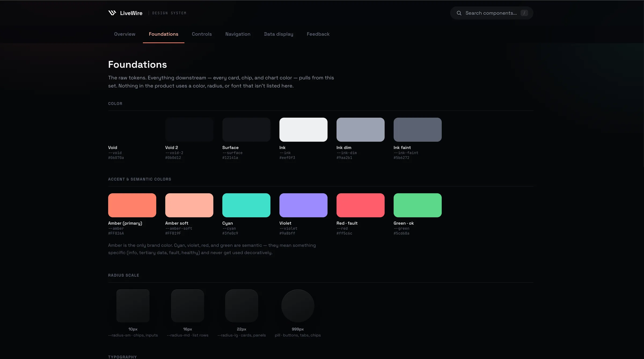Focus the Search components field
The width and height of the screenshot is (644, 359).
coord(492,13)
